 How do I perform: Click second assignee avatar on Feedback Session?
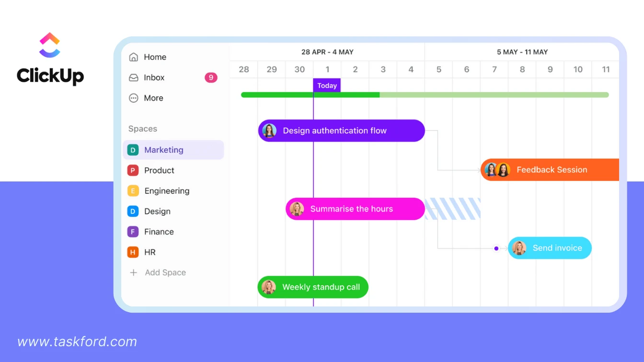[503, 170]
